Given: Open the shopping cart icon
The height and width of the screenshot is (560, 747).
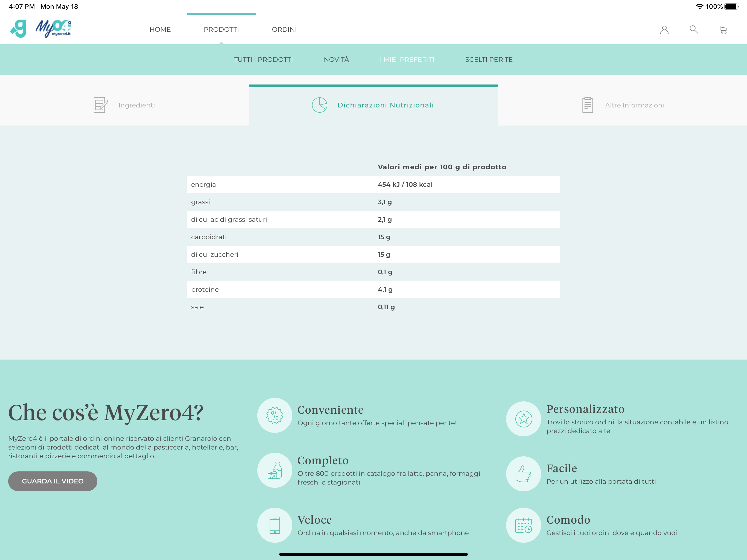Looking at the screenshot, I should click(723, 30).
